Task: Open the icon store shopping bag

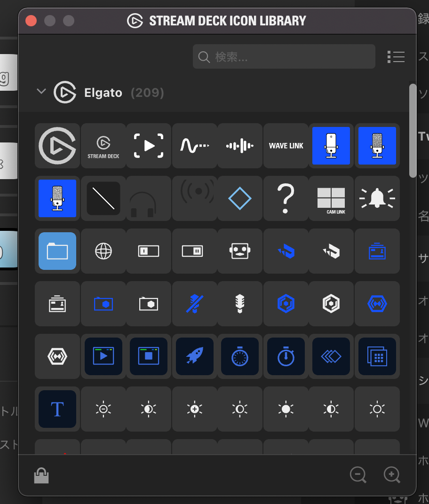Action: click(41, 476)
